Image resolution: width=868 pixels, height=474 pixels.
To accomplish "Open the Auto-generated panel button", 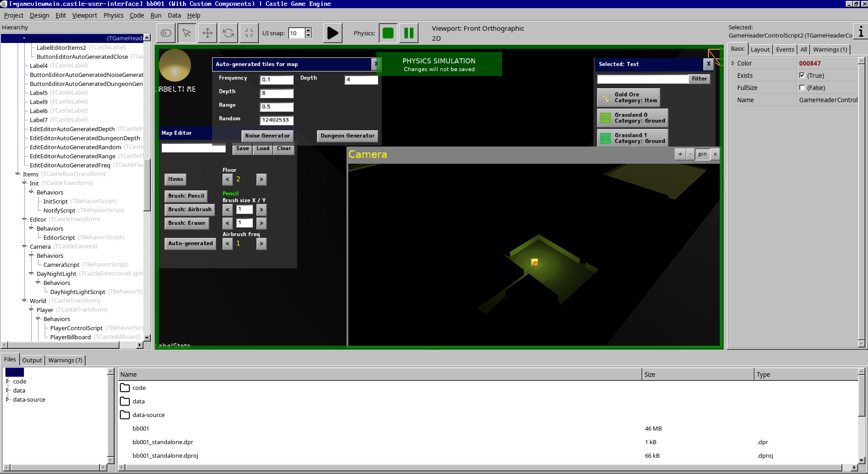I will click(x=190, y=244).
